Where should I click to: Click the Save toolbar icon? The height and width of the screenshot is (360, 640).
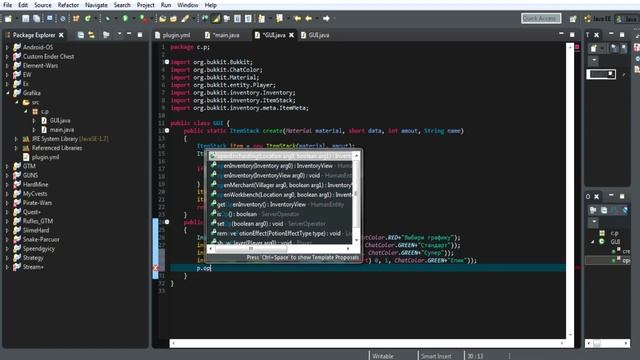(x=26, y=18)
